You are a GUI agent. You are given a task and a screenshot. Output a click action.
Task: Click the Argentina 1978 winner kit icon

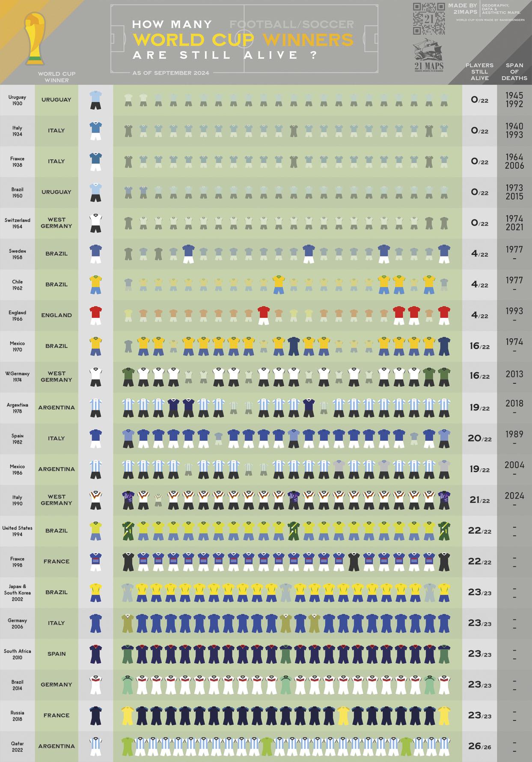[96, 408]
